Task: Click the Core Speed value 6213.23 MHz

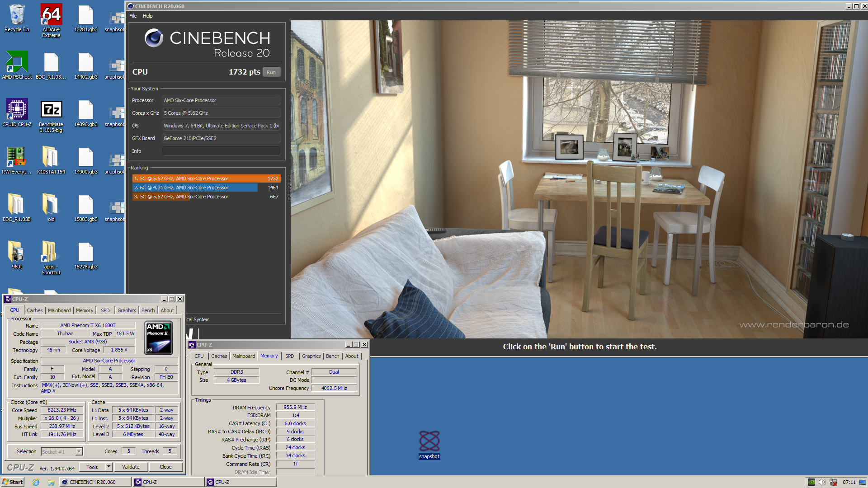Action: pyautogui.click(x=62, y=410)
